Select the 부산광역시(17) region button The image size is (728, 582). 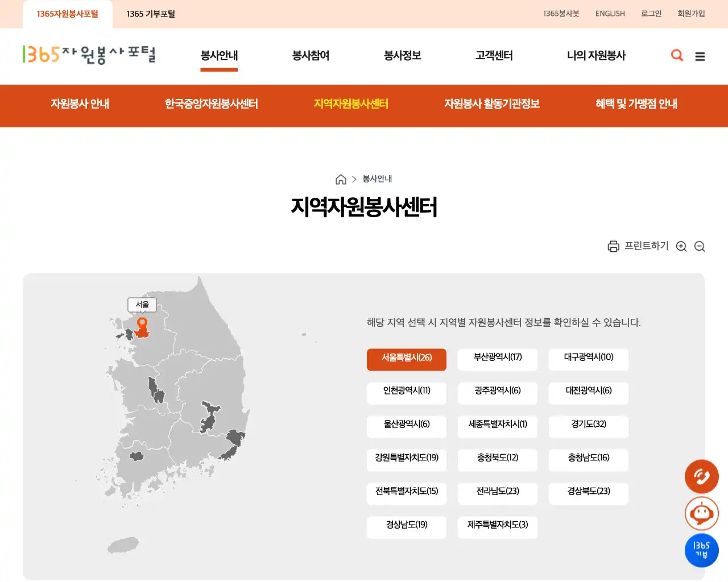tap(497, 359)
